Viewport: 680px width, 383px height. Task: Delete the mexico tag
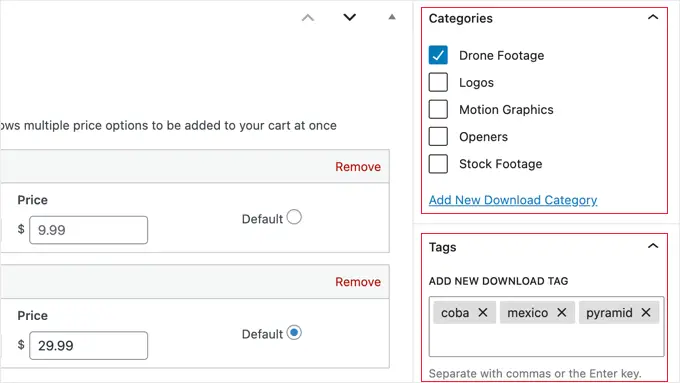(562, 312)
